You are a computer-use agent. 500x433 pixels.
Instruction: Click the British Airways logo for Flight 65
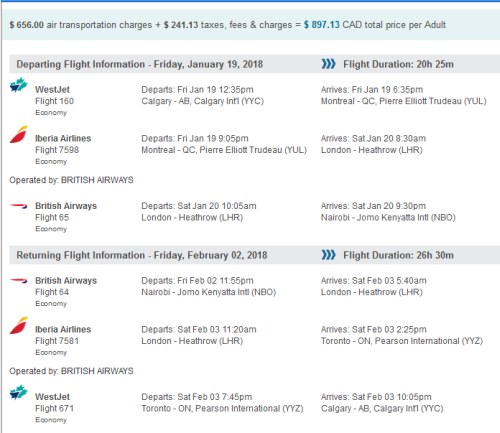[x=18, y=206]
